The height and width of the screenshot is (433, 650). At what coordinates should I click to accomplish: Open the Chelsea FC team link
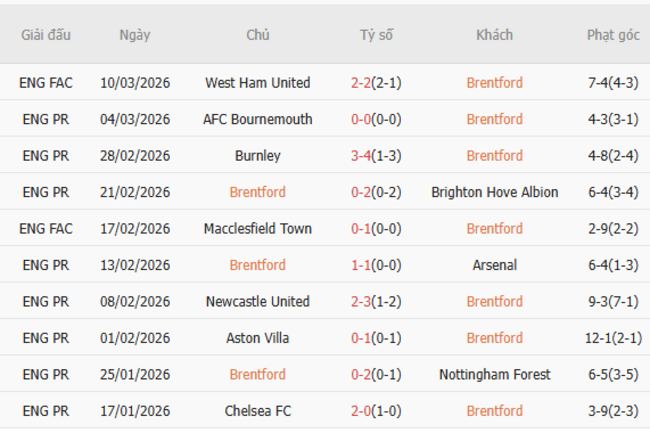[x=257, y=411]
